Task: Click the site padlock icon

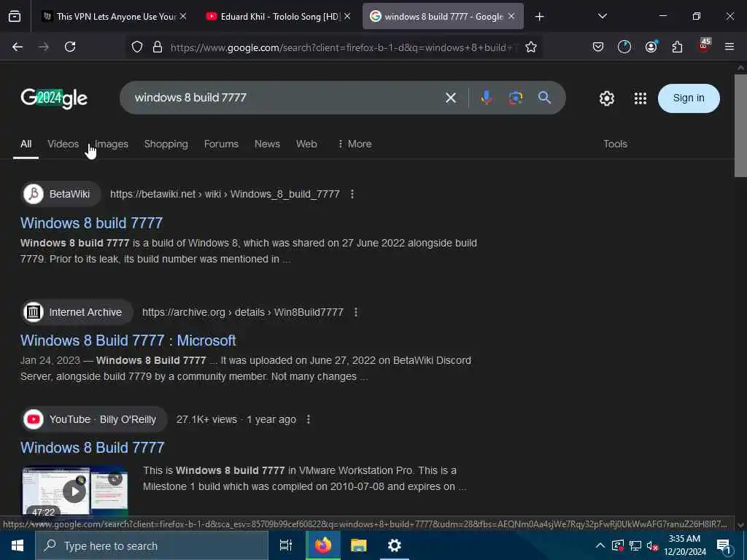Action: point(158,47)
